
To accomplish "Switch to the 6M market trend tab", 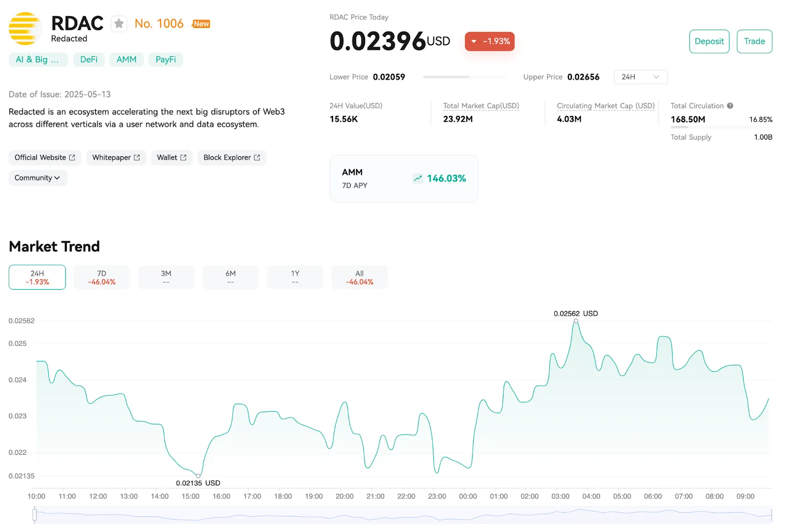I will click(x=230, y=277).
